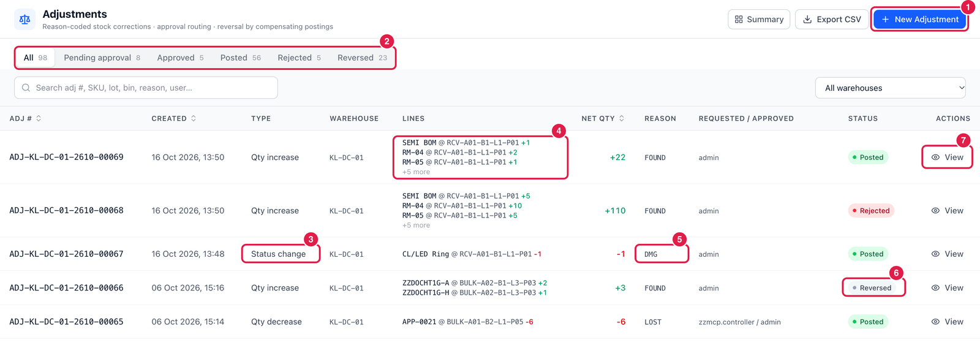Image resolution: width=980 pixels, height=342 pixels.
Task: Click APP-0021 line item
Action: point(467,322)
